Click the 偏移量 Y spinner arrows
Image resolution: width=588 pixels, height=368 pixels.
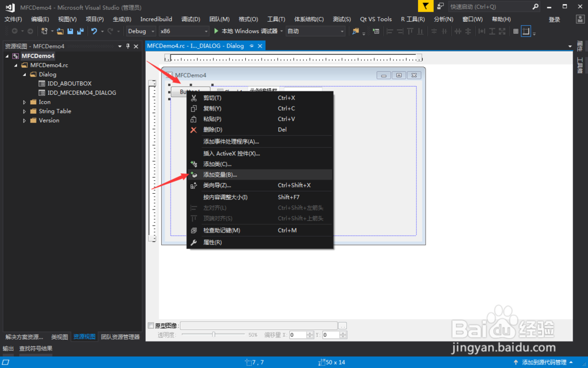[x=343, y=335]
